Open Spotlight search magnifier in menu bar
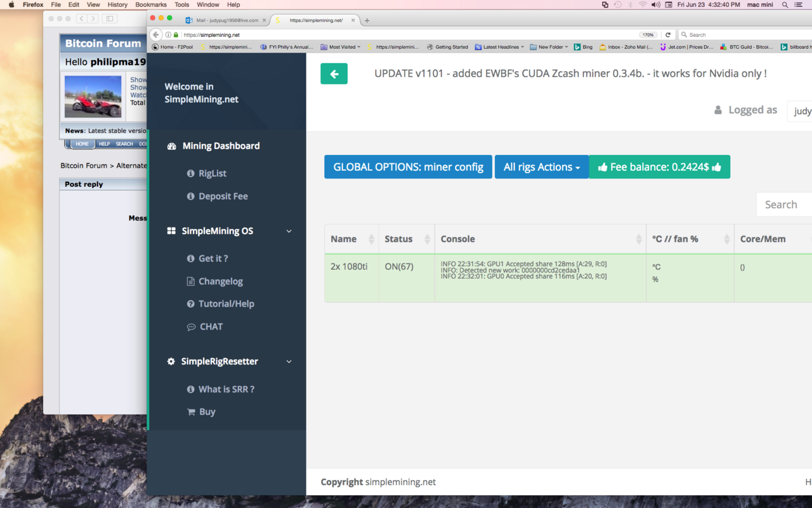This screenshot has width=812, height=508. 785,4
